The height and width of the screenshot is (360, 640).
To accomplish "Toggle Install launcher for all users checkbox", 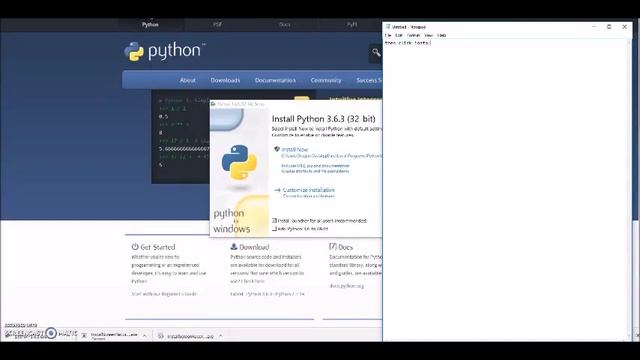I will 275,220.
